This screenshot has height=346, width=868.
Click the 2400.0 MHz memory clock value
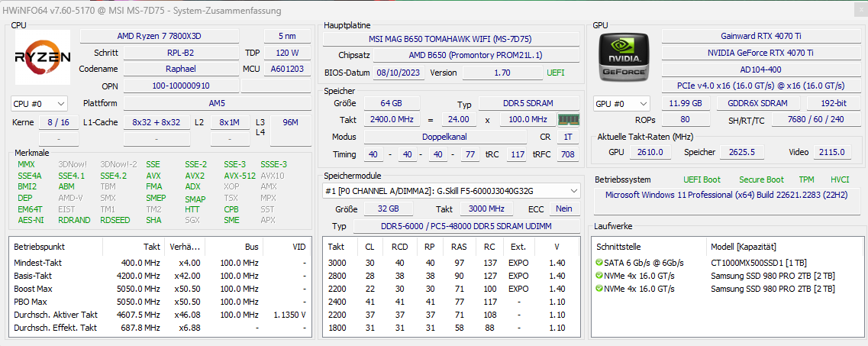coord(392,120)
